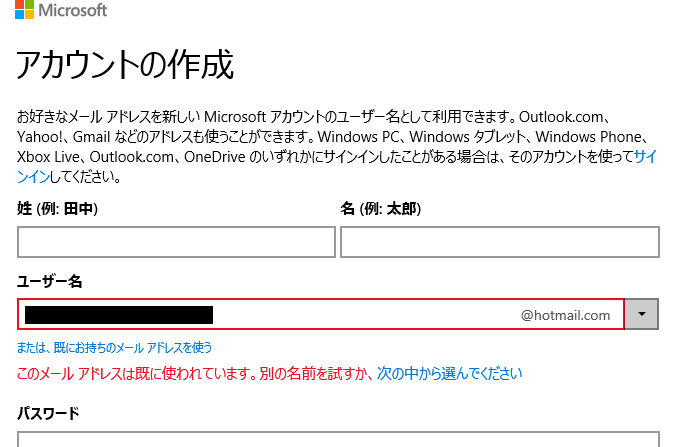
Task: Click the アカウントの作成 heading
Action: [x=125, y=65]
